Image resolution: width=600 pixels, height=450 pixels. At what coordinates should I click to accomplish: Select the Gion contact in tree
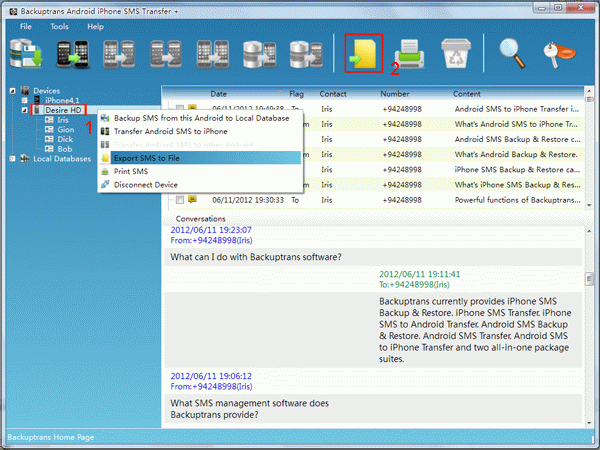point(66,129)
